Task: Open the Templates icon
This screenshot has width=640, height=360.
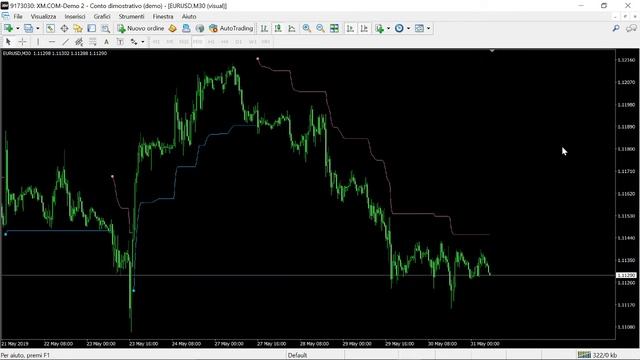Action: pyautogui.click(x=419, y=28)
